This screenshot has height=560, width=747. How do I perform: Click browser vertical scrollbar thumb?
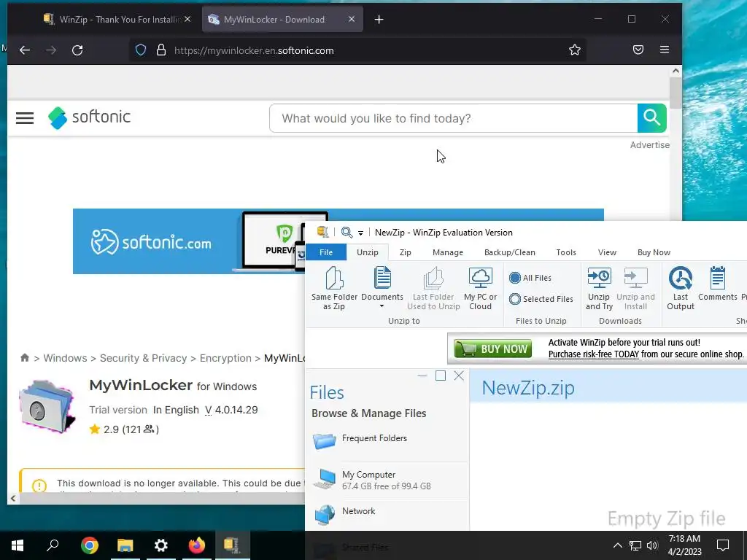tap(676, 93)
